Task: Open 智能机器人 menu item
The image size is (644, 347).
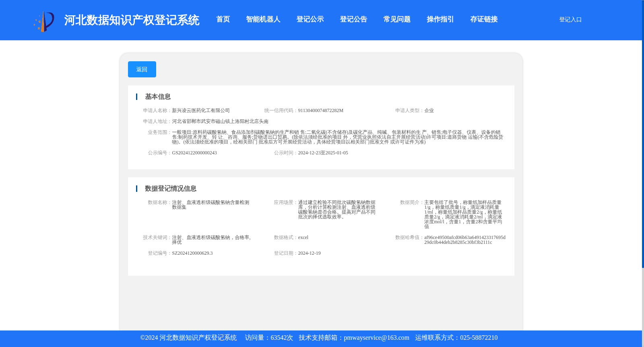Action: [x=263, y=19]
